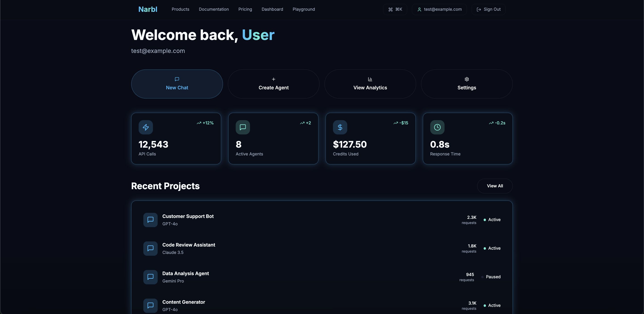Sign Out of the account

coord(488,9)
